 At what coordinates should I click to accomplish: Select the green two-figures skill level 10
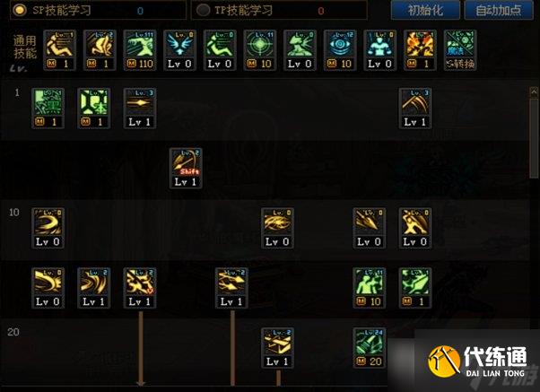point(370,288)
